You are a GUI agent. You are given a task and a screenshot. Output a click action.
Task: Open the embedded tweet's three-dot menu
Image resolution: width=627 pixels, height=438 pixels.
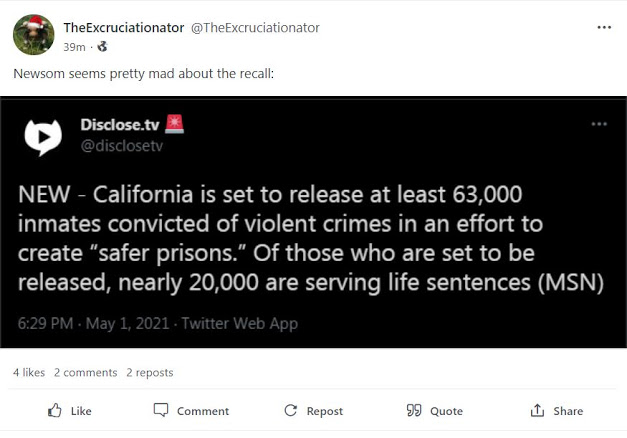pos(599,124)
